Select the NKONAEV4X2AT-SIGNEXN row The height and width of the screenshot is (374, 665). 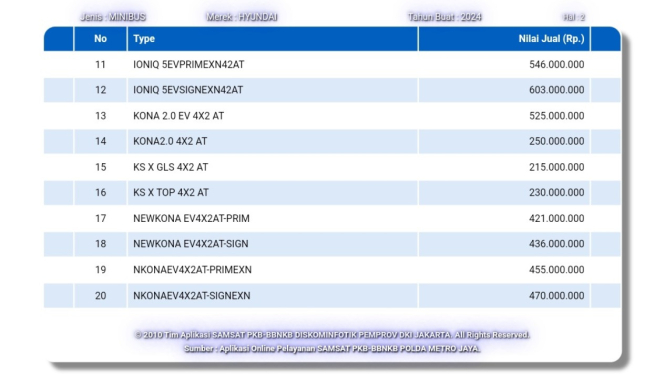(332, 296)
